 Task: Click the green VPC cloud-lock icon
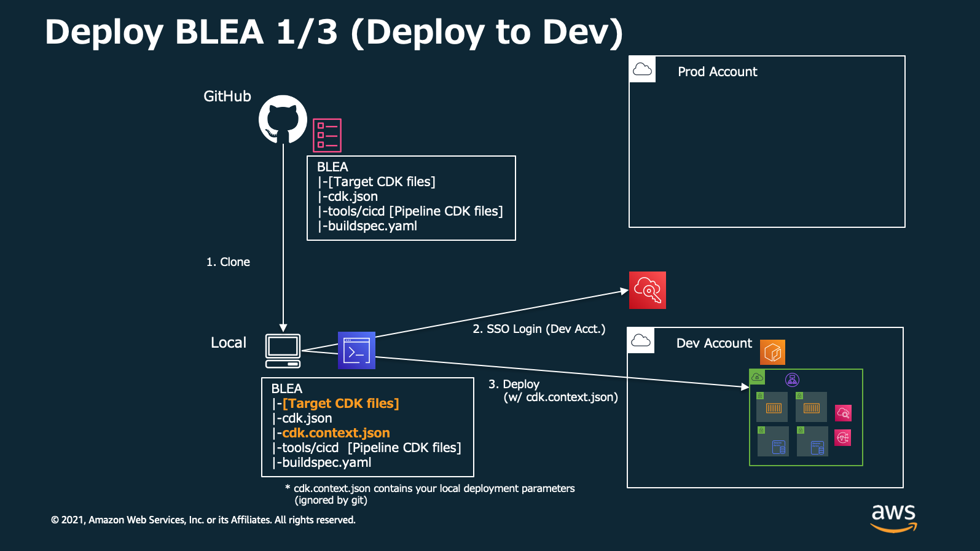pos(758,377)
